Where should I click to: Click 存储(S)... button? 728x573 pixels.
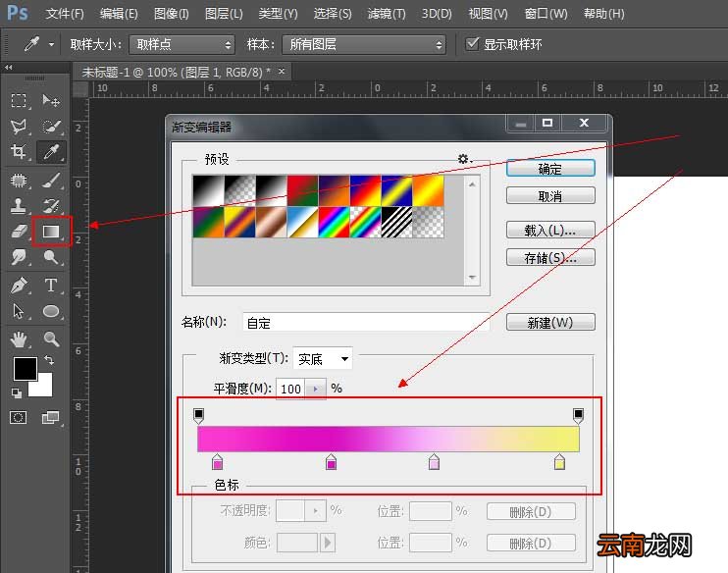pyautogui.click(x=550, y=257)
